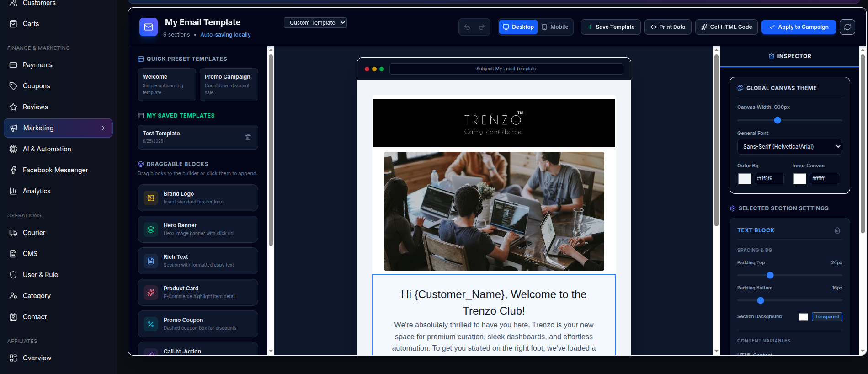The width and height of the screenshot is (868, 374).
Task: Open the Outer Bg color swatch
Action: point(745,179)
